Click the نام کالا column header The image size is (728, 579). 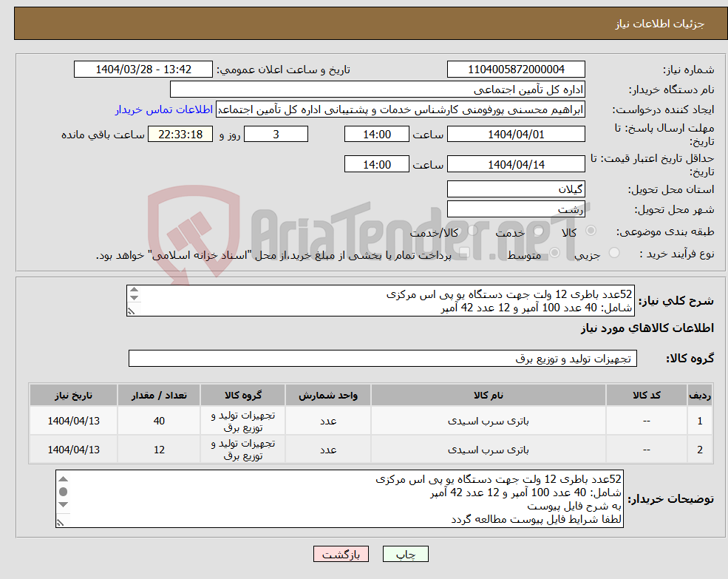point(489,395)
